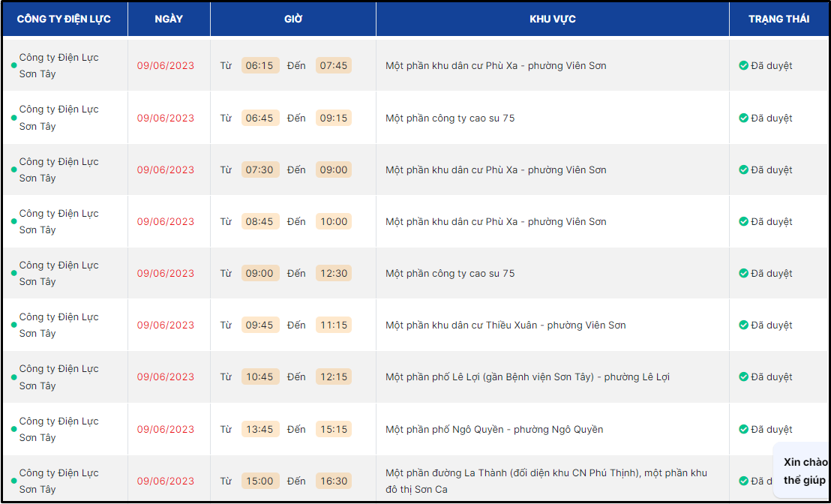The height and width of the screenshot is (504, 831).
Task: Sort by the CÔNG TY ĐIỆN LỰC column header
Action: pos(64,19)
